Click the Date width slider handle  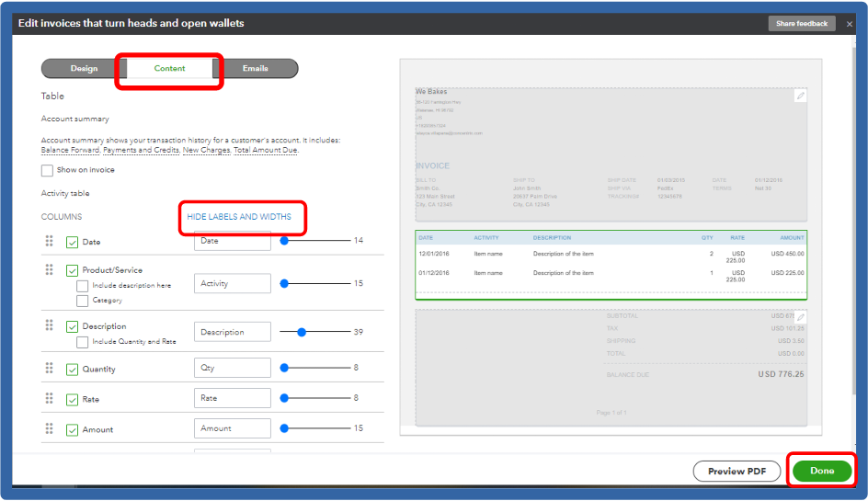click(x=284, y=241)
